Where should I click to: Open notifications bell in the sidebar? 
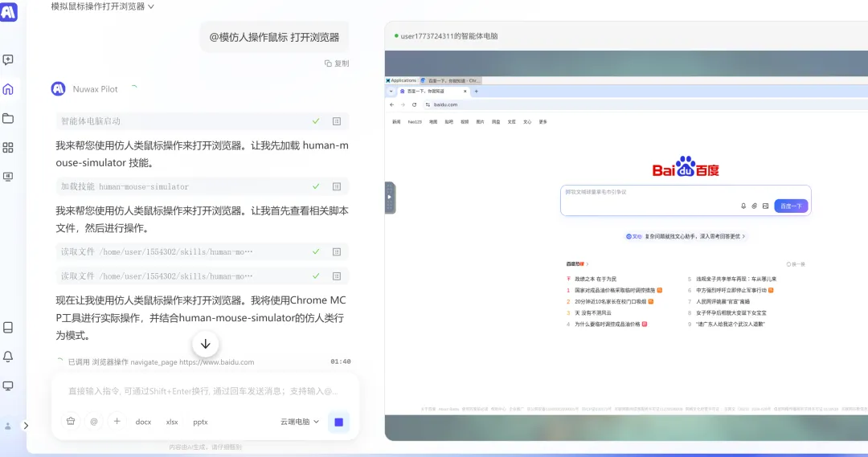(8, 357)
